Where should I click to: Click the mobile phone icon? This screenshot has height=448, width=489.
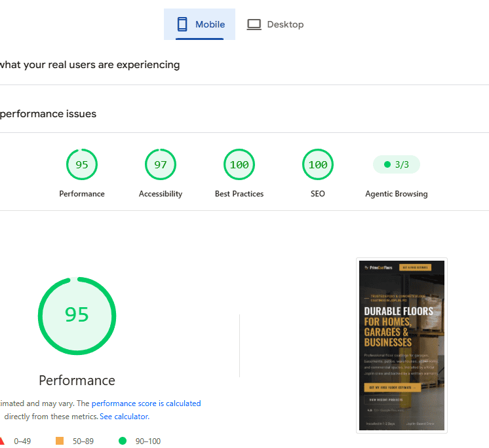click(182, 24)
